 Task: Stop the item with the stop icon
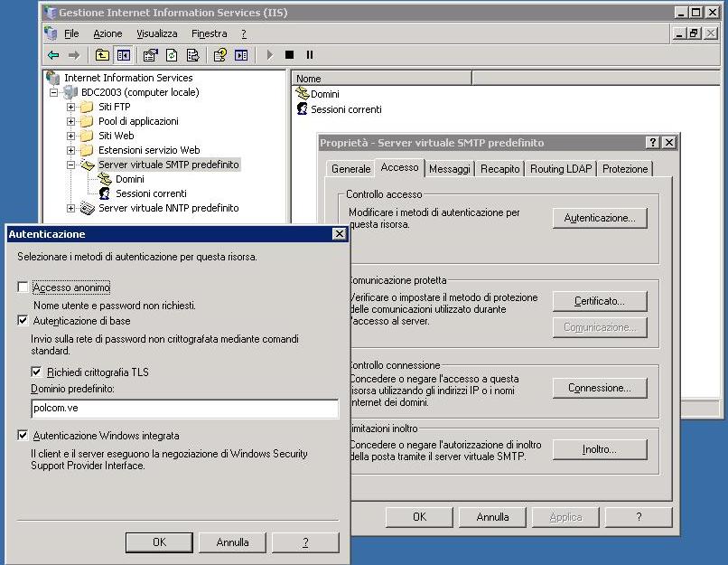click(x=289, y=55)
